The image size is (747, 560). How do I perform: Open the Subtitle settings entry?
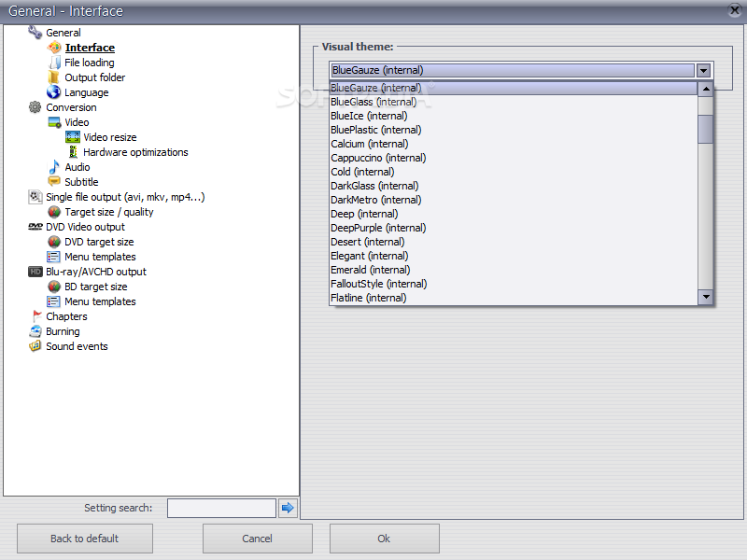(x=81, y=182)
